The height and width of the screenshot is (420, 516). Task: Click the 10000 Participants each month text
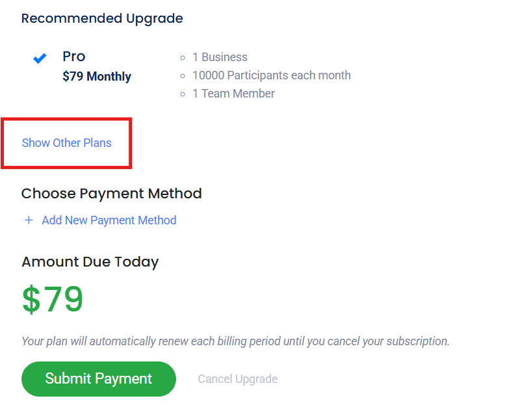pos(271,75)
